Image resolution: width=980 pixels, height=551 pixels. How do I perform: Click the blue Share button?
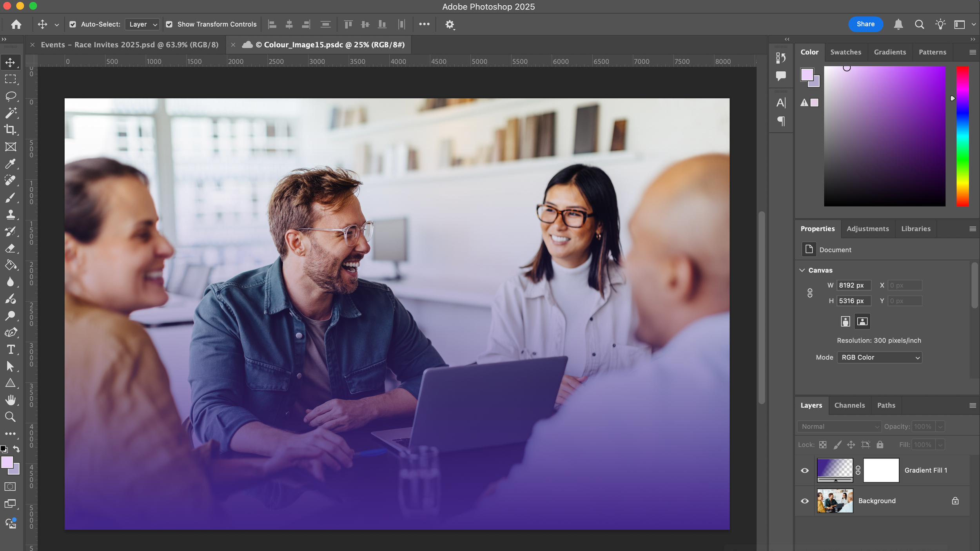coord(865,24)
